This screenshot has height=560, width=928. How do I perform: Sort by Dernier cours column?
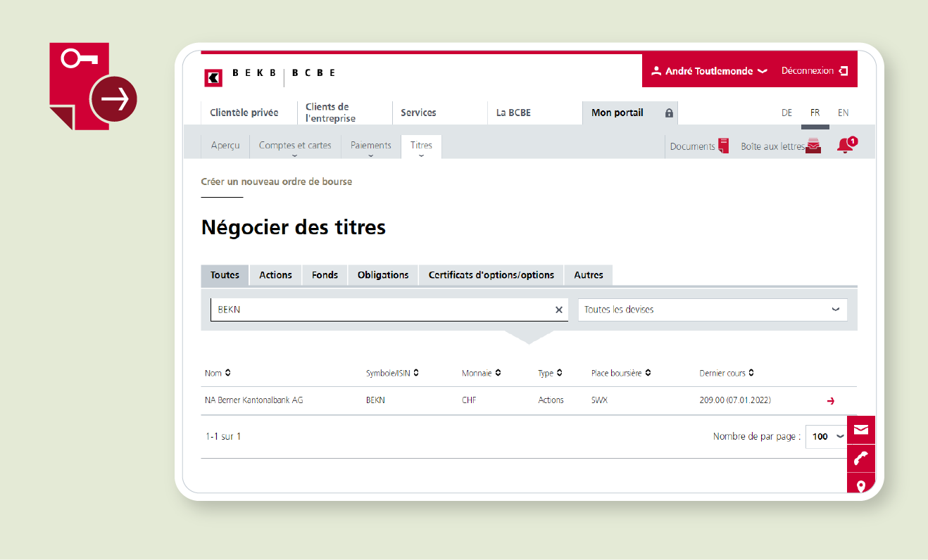[727, 373]
